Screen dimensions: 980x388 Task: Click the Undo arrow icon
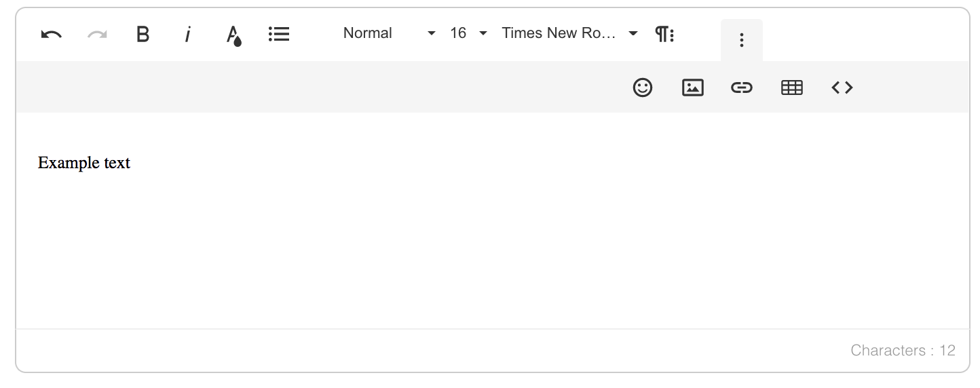[52, 34]
